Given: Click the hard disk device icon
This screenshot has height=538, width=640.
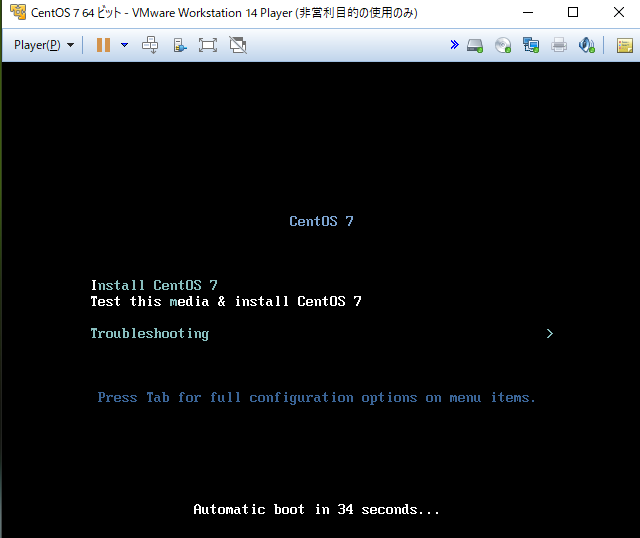Looking at the screenshot, I should pyautogui.click(x=475, y=45).
